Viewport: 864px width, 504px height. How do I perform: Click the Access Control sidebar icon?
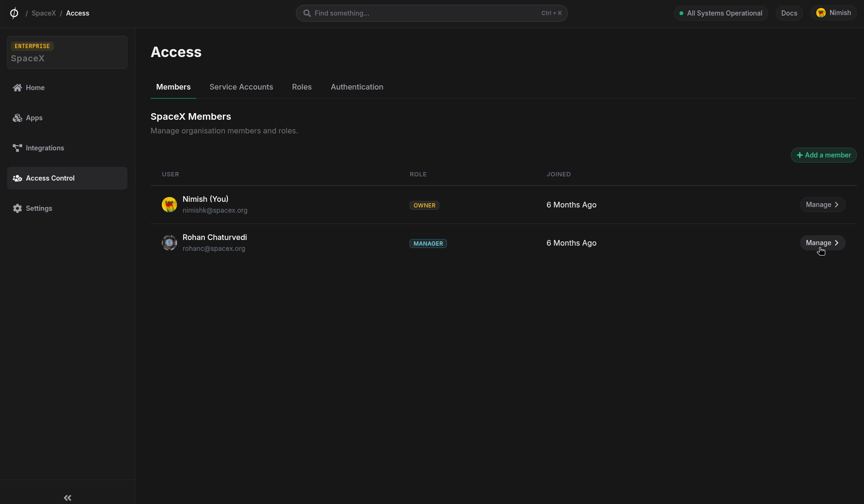tap(17, 178)
